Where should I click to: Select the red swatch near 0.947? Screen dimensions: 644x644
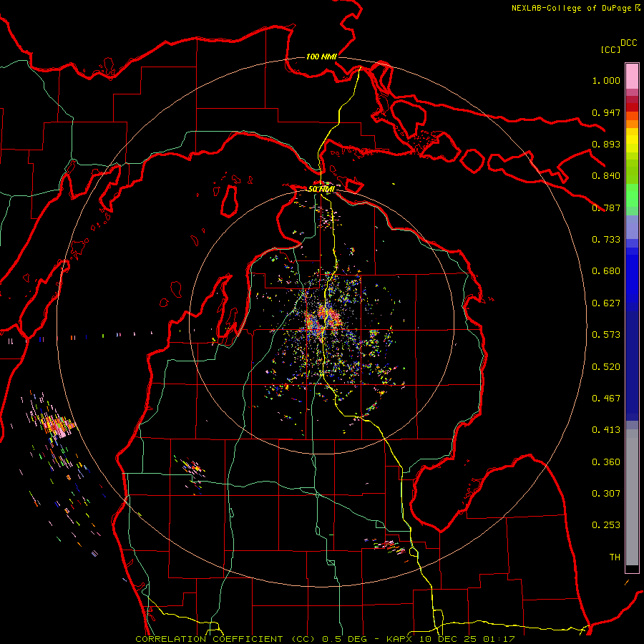(632, 107)
